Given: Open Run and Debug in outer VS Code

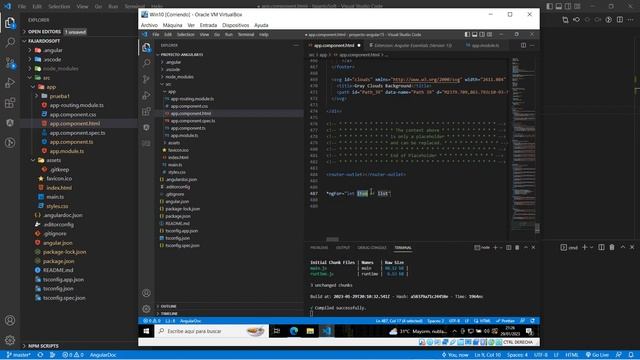Looking at the screenshot, I should tap(10, 82).
